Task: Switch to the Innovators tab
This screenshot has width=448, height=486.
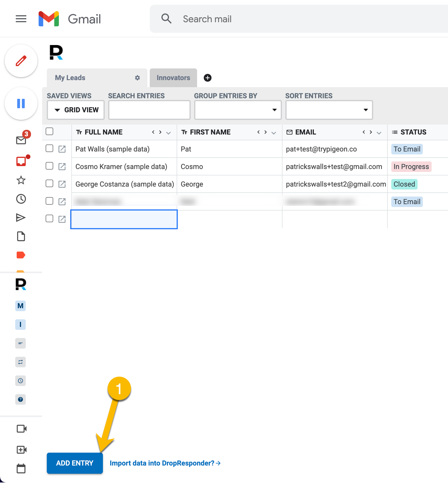Action: [173, 78]
